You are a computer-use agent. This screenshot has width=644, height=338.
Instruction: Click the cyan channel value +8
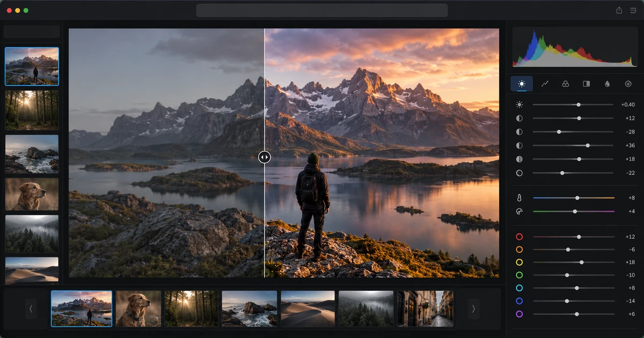[x=632, y=288]
